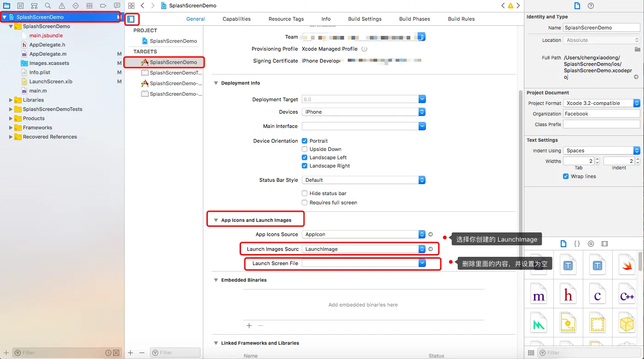Open the Source Control navigator icon
The image size is (644, 359).
coord(20,6)
